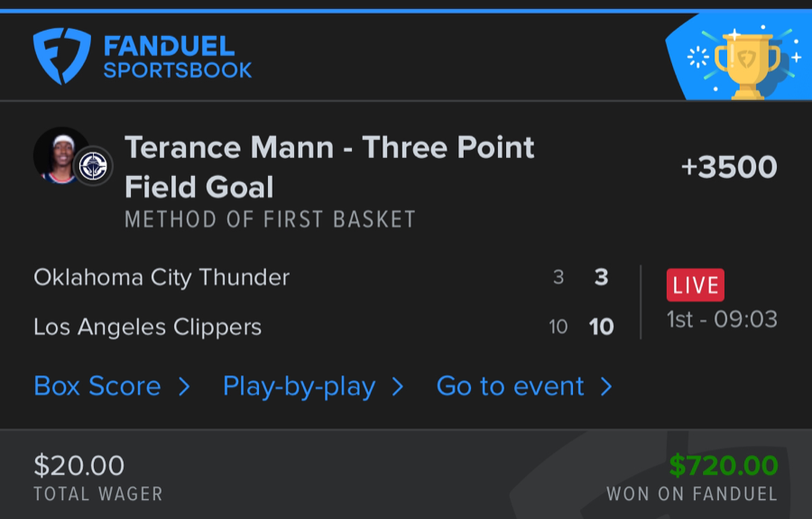Click the FanDuel shield logo

(61, 56)
